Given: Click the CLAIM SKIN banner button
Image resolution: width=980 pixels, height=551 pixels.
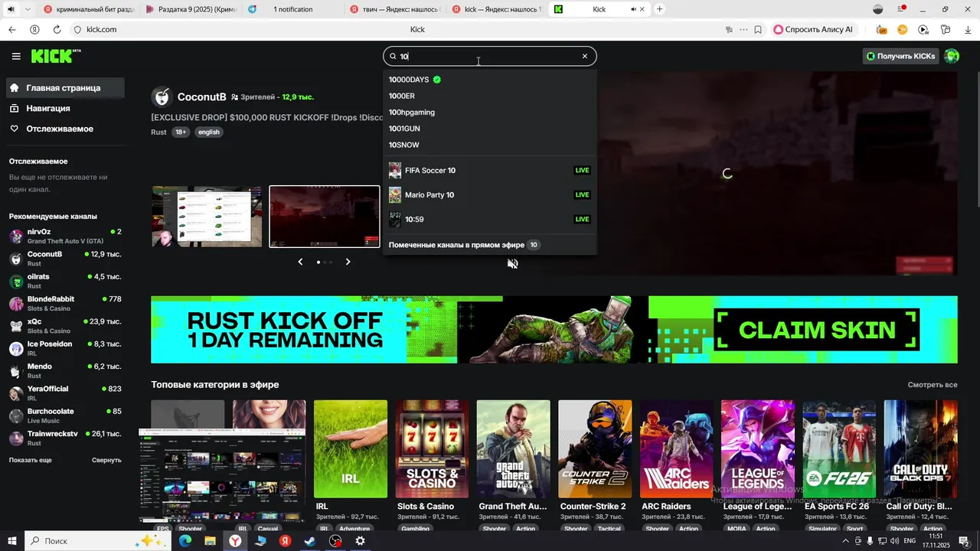Looking at the screenshot, I should coord(817,330).
